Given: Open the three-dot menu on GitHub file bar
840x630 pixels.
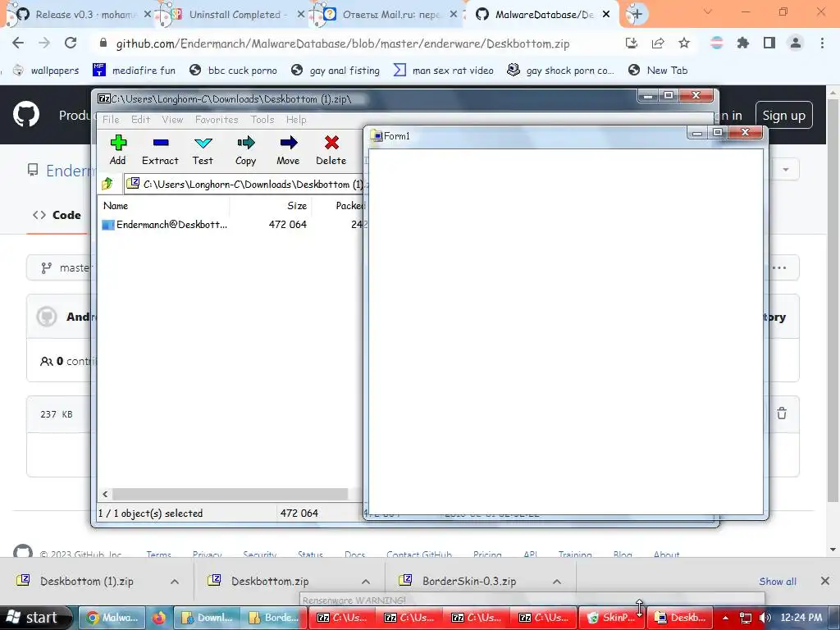Looking at the screenshot, I should click(779, 268).
